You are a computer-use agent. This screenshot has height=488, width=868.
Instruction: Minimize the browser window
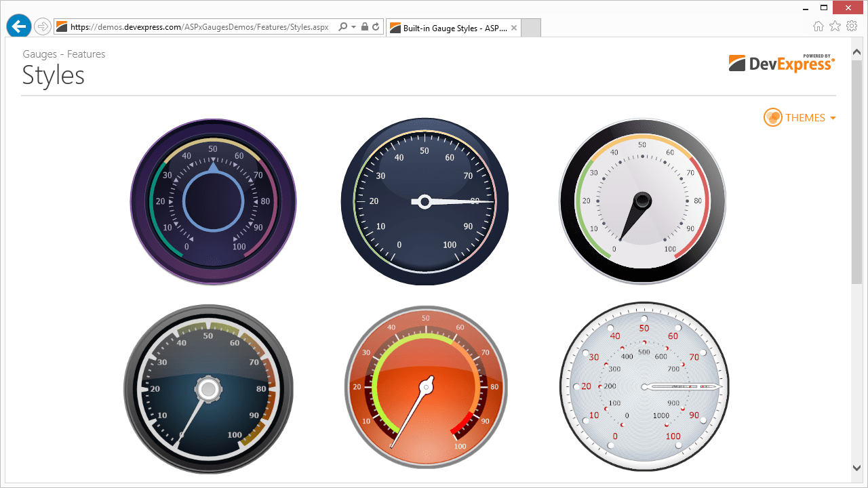804,7
